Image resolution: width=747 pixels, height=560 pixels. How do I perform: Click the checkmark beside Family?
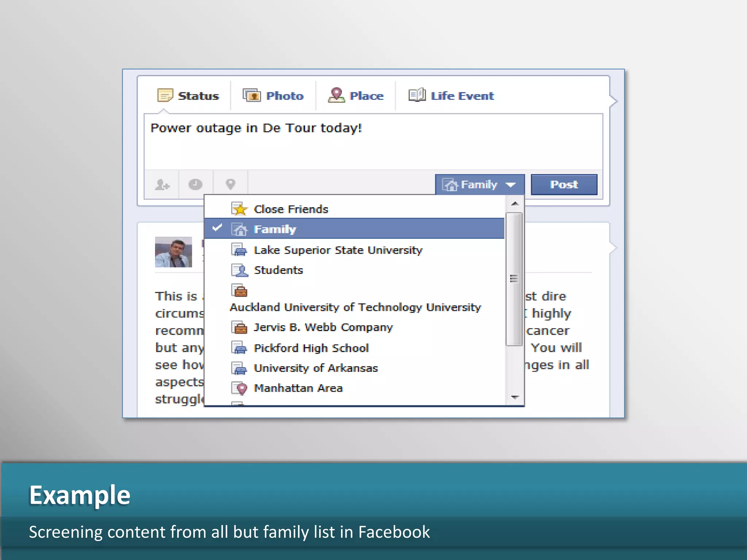coord(217,228)
